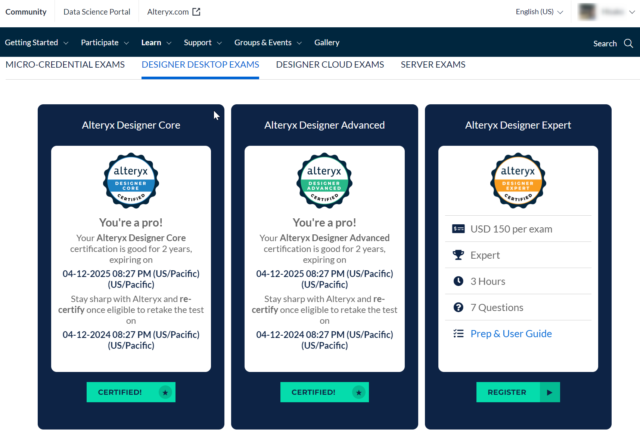The width and height of the screenshot is (640, 434).
Task: Click the USD 150 per exam text
Action: [511, 229]
